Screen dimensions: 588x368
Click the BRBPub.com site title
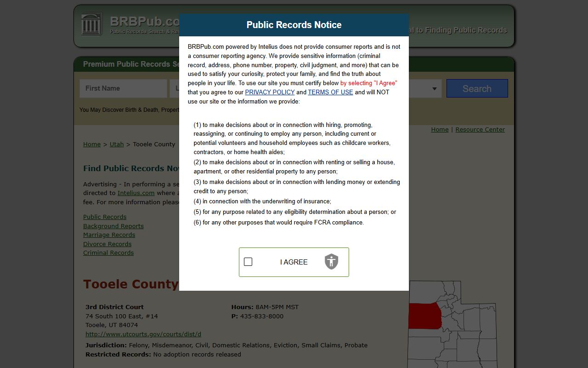[x=145, y=21]
